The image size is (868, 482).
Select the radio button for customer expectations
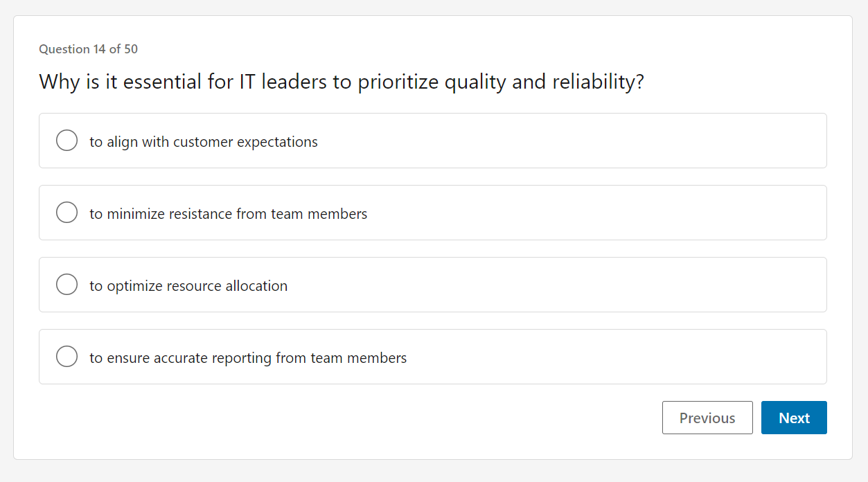[x=67, y=141]
